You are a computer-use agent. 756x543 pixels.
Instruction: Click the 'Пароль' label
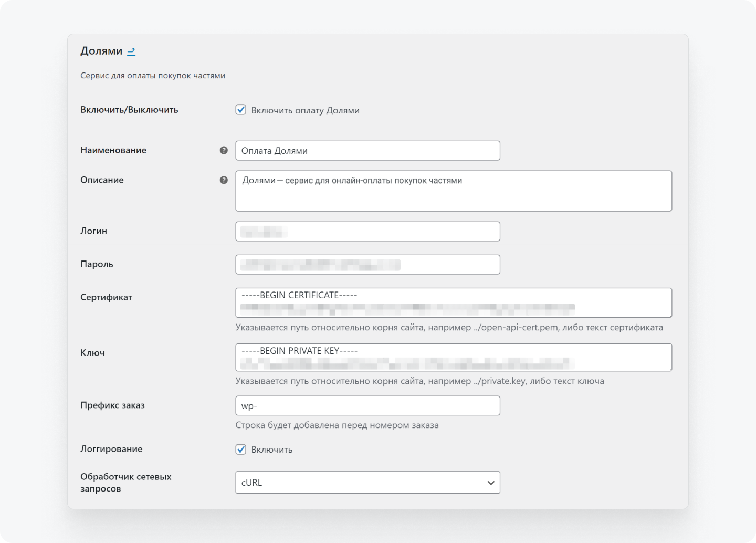97,264
